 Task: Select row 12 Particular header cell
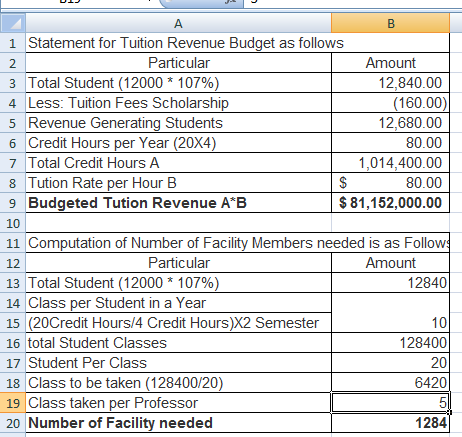(178, 263)
